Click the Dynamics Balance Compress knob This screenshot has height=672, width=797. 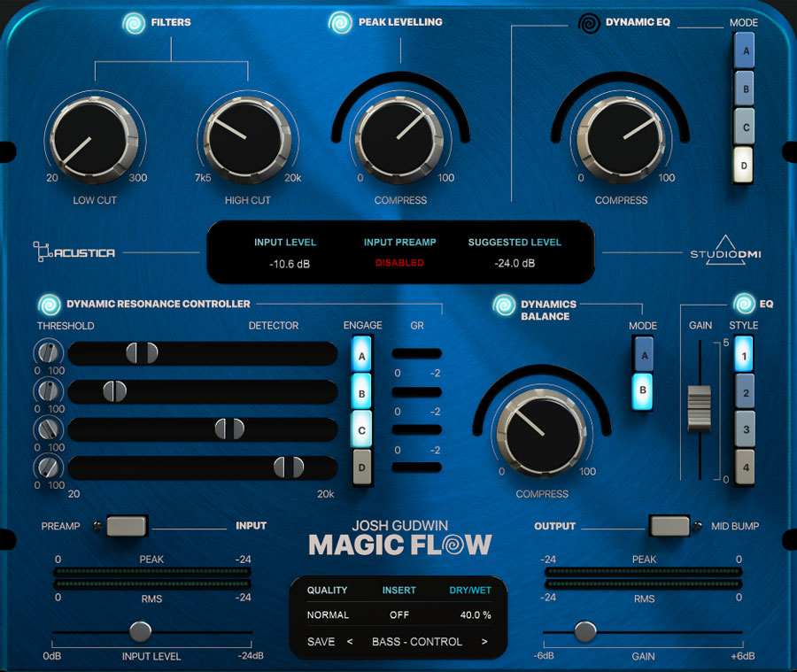tap(542, 434)
